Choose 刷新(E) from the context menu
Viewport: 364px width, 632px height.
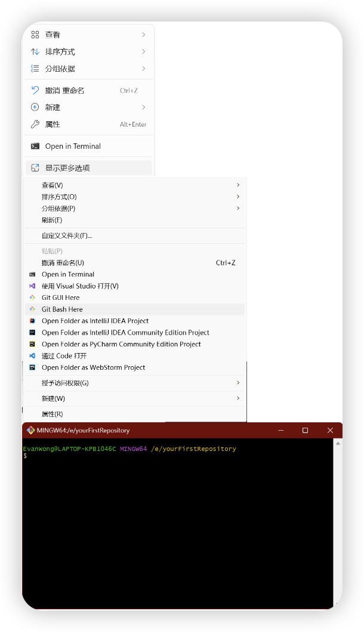pyautogui.click(x=52, y=220)
